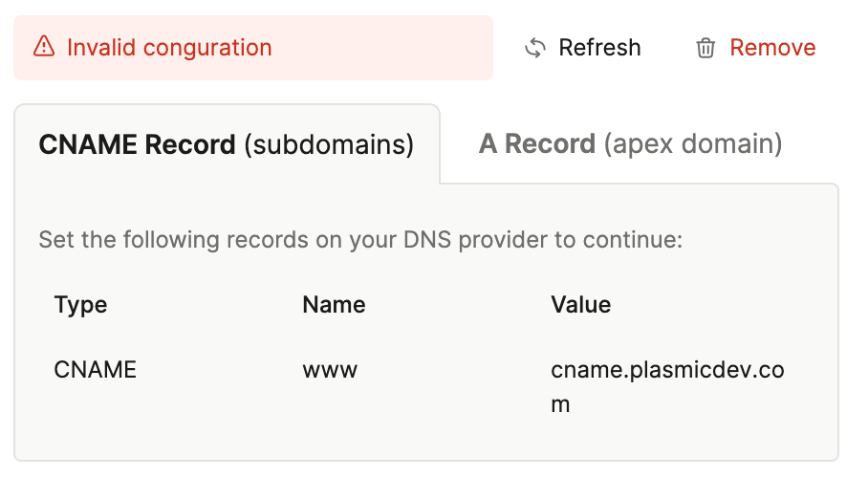The image size is (868, 478).
Task: Click the DNS provider instruction text
Action: pyautogui.click(x=360, y=239)
